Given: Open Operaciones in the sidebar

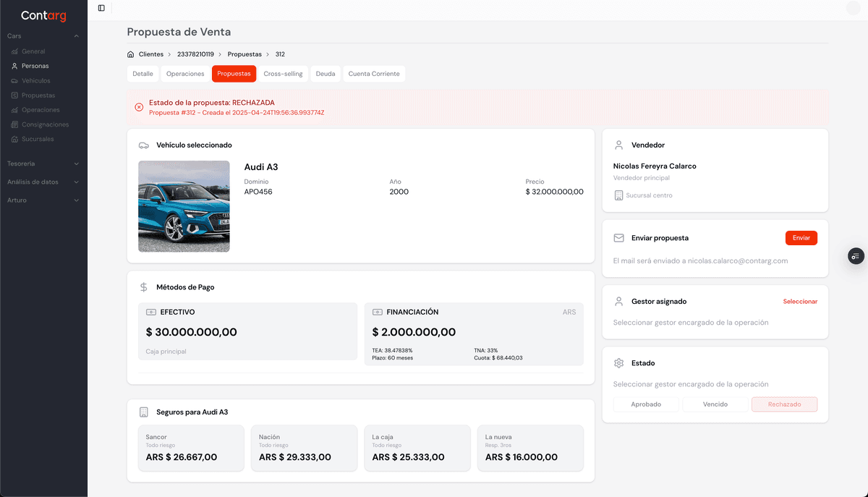Looking at the screenshot, I should [41, 110].
